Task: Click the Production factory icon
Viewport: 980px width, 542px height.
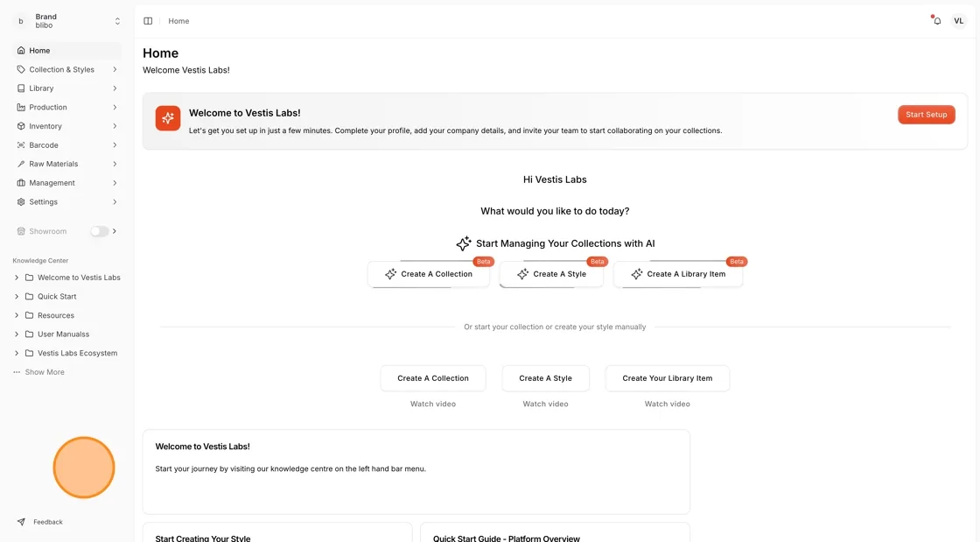Action: tap(21, 108)
